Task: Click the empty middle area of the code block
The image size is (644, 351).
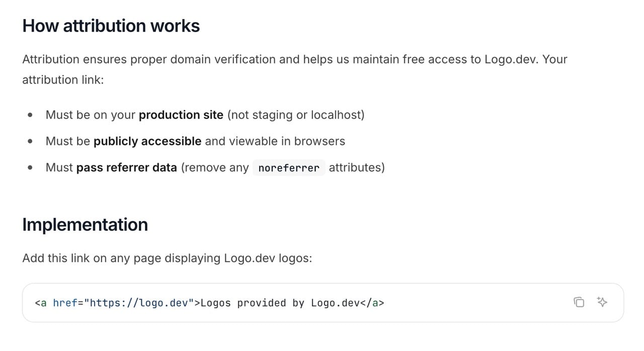Action: click(x=478, y=303)
